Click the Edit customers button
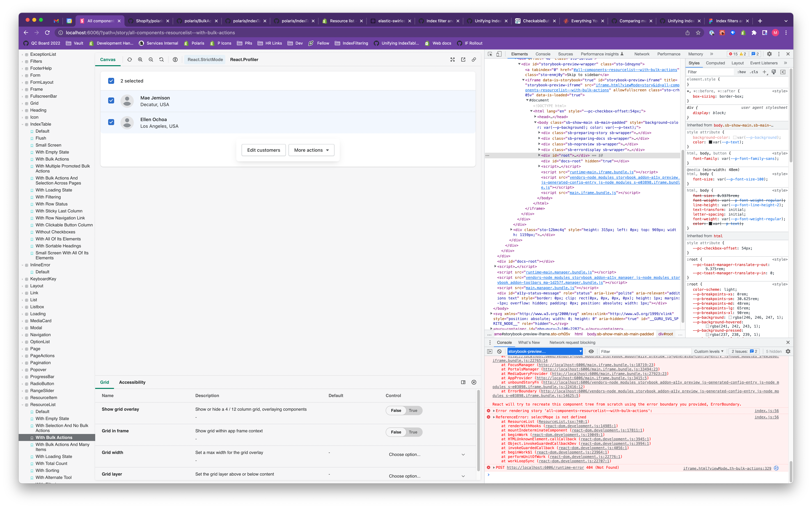The height and width of the screenshot is (508, 812). [x=264, y=150]
